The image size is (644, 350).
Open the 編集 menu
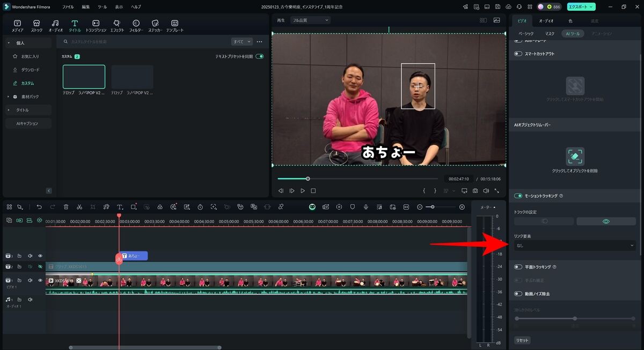coord(86,6)
